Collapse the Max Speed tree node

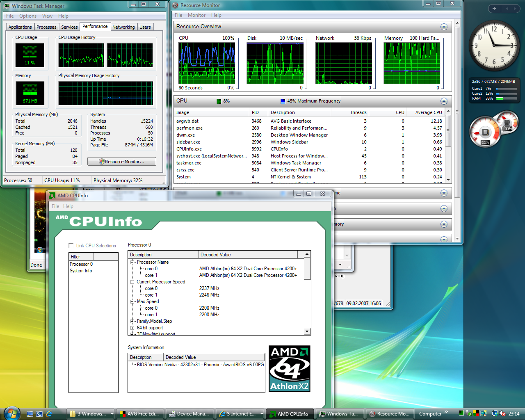pos(132,301)
